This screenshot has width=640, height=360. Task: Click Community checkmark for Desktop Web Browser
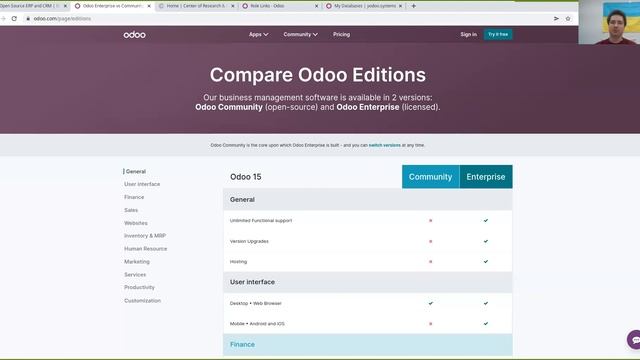(431, 303)
